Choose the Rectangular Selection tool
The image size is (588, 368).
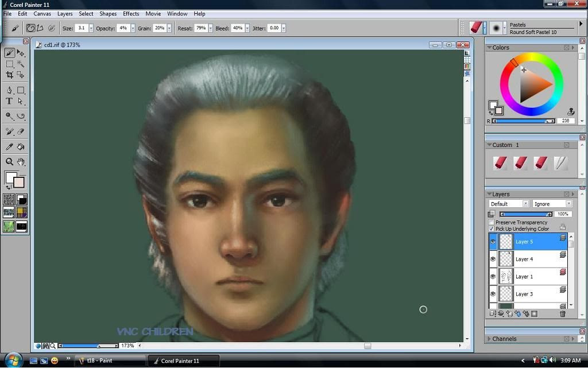9,64
